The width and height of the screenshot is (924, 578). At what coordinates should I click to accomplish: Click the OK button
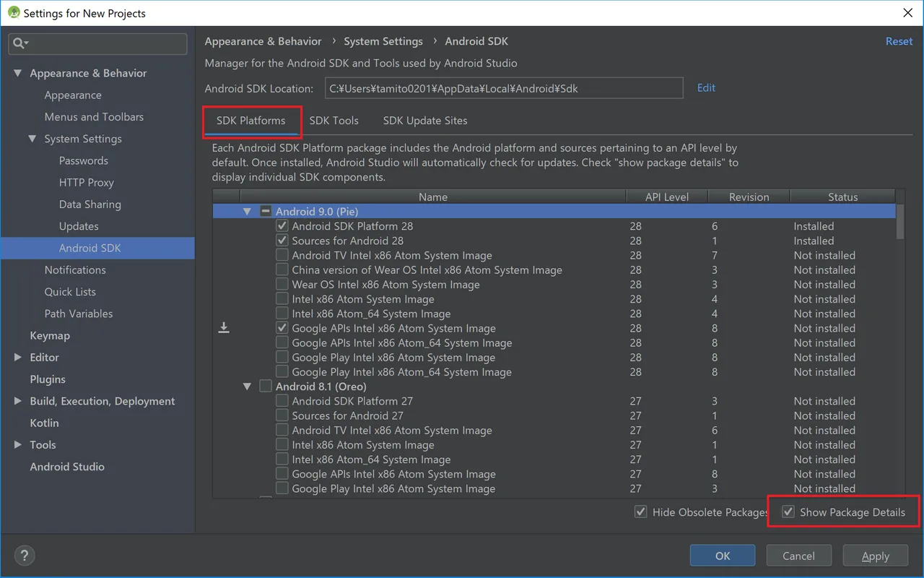coord(723,556)
